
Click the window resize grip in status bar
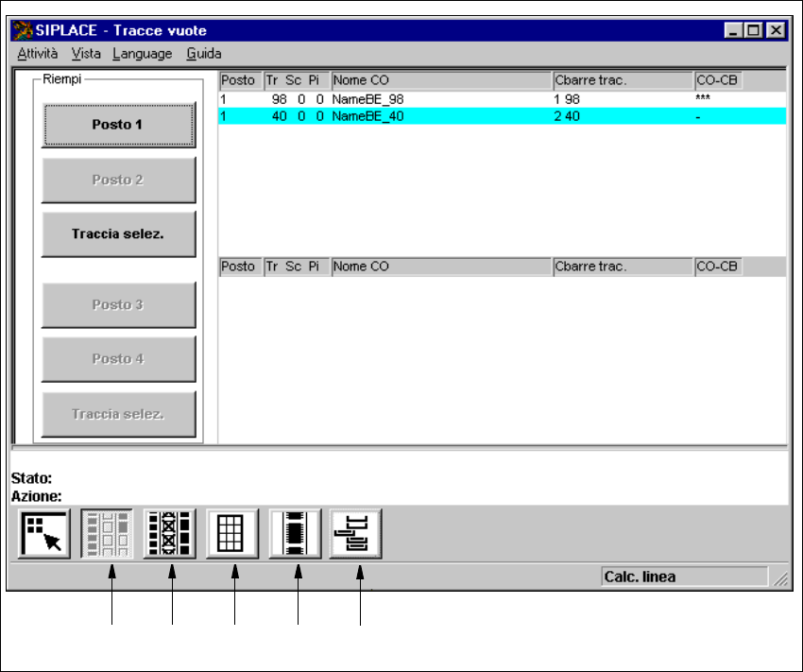click(780, 578)
